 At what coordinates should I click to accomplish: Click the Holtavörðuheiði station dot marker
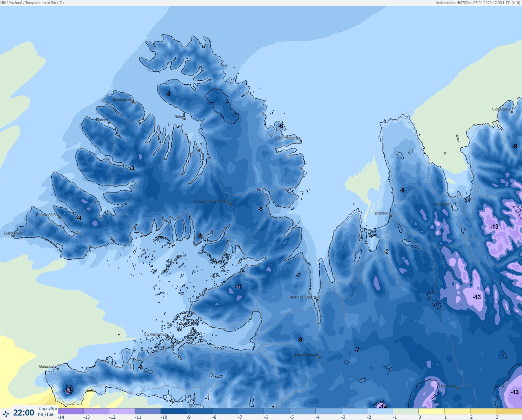(x=320, y=358)
